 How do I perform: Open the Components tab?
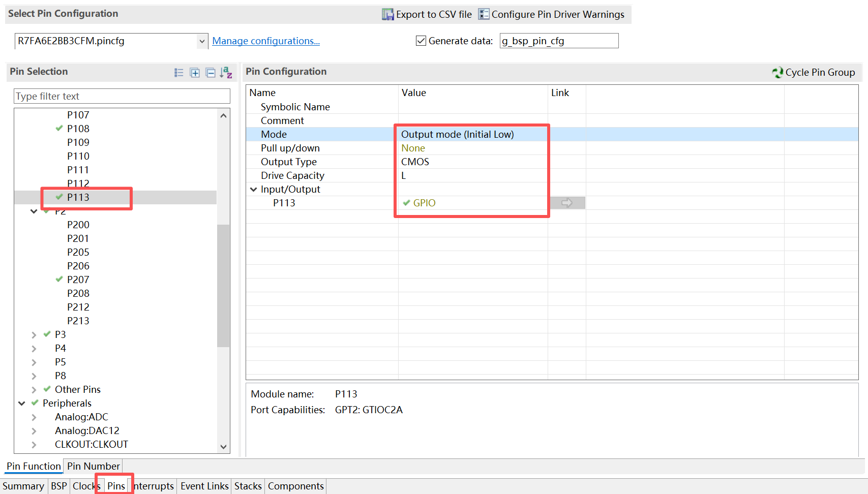(296, 486)
